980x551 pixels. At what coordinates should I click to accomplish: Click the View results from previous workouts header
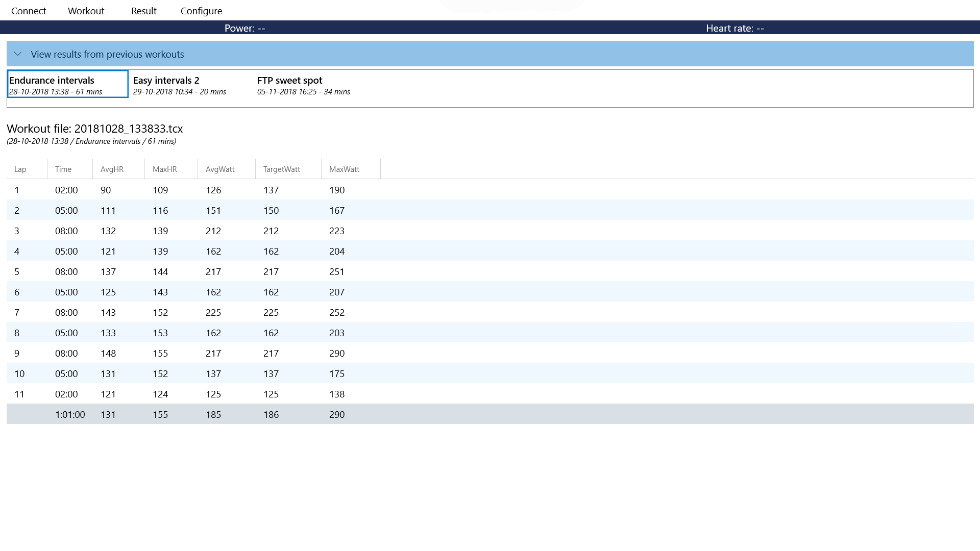(107, 54)
